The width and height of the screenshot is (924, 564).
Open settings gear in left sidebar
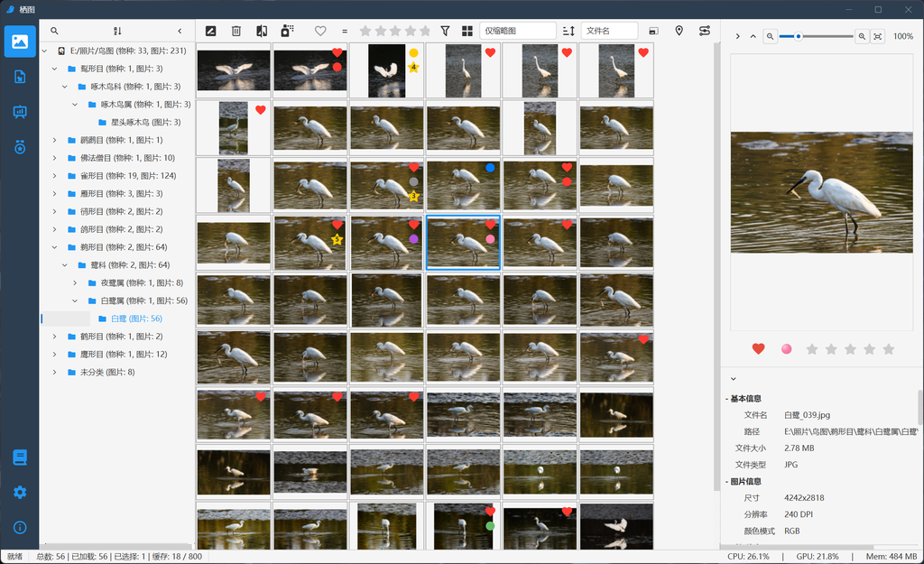click(20, 492)
